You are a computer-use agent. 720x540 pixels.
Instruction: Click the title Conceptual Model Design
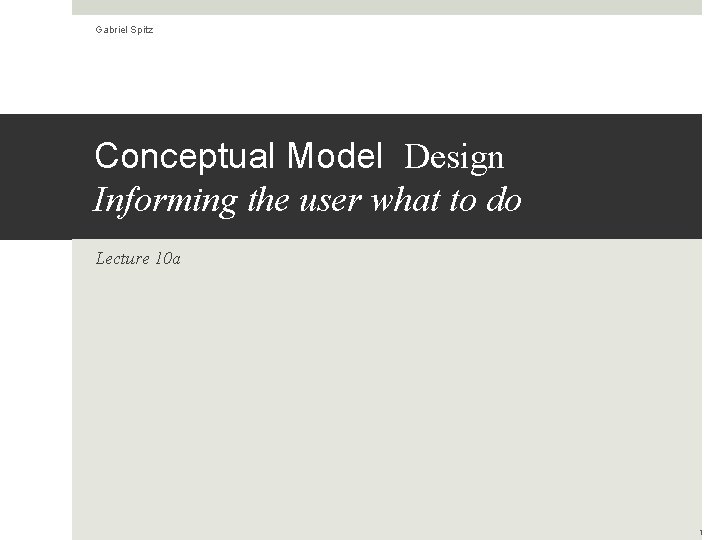[x=299, y=157]
